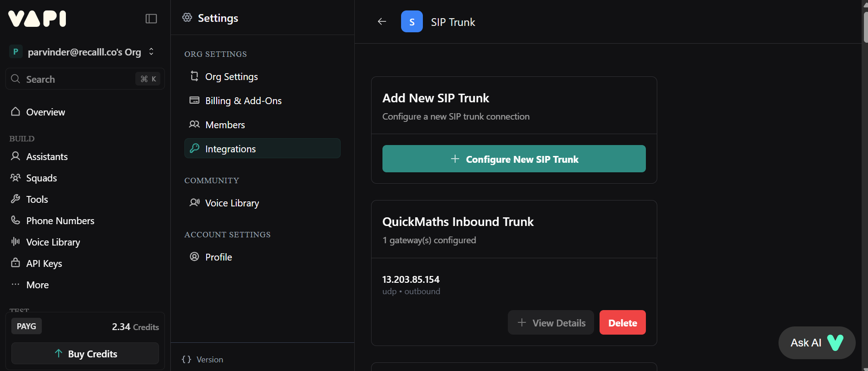The width and height of the screenshot is (868, 371).
Task: Click the curly braces Version icon
Action: coord(186,359)
